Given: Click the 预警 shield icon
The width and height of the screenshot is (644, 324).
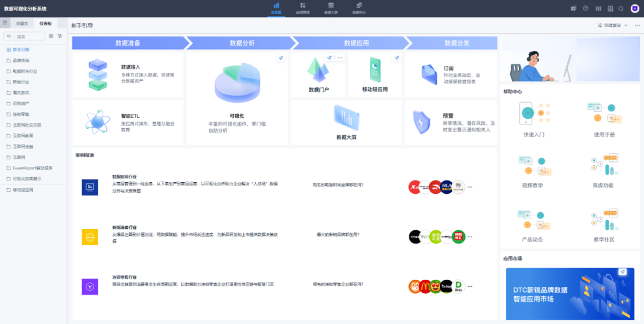Looking at the screenshot, I should (x=421, y=122).
